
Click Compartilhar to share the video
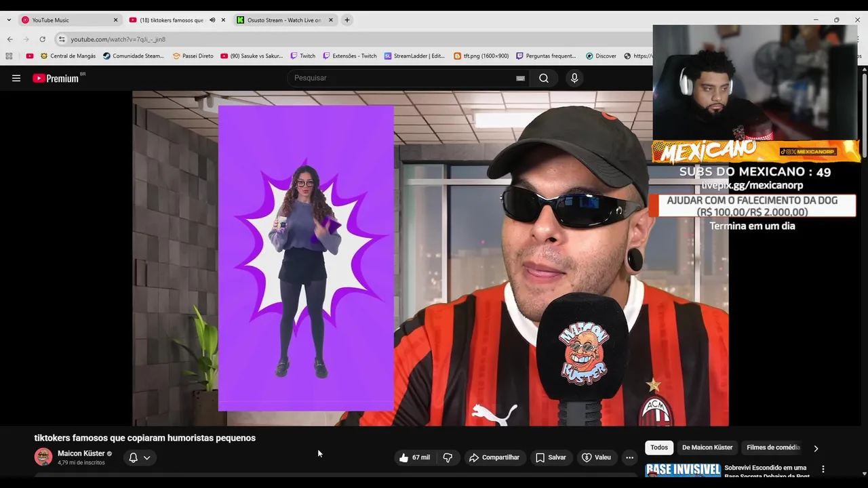[x=494, y=457]
